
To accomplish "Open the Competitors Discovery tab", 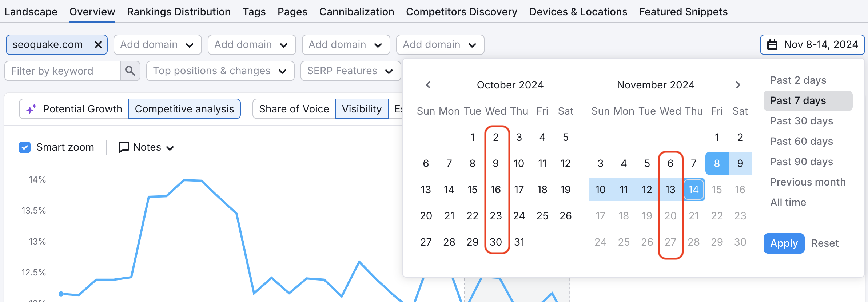I will (x=461, y=12).
